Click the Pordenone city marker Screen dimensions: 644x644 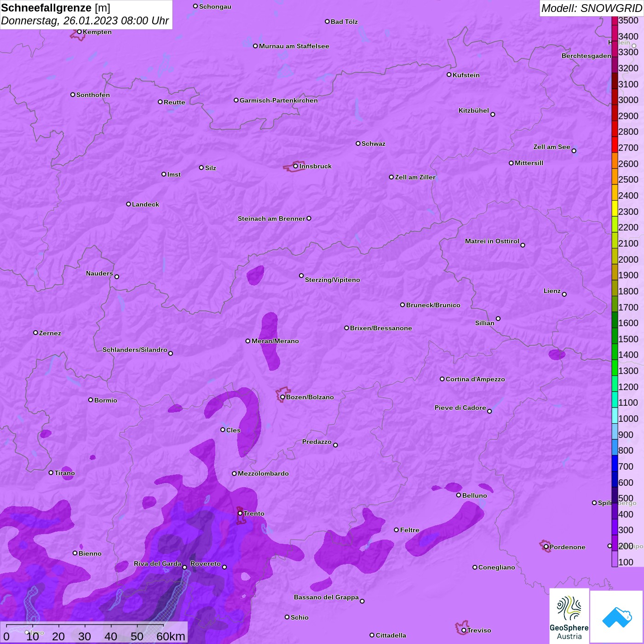[546, 547]
